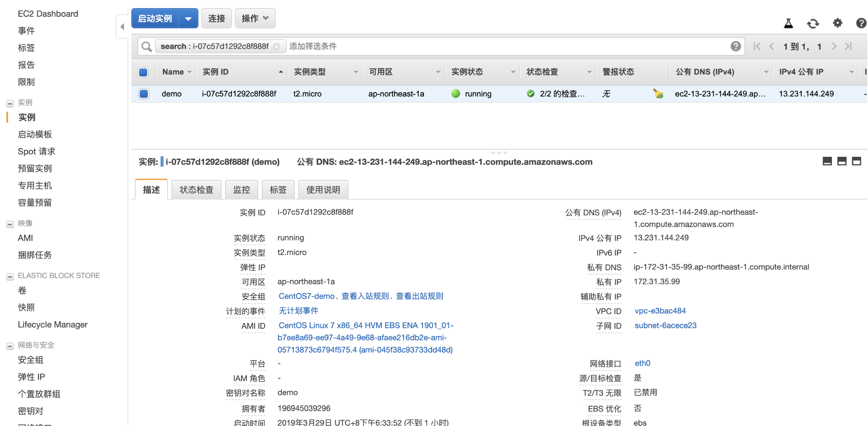Collapse the left navigation panel arrow
Image resolution: width=868 pixels, height=426 pixels.
tap(122, 26)
